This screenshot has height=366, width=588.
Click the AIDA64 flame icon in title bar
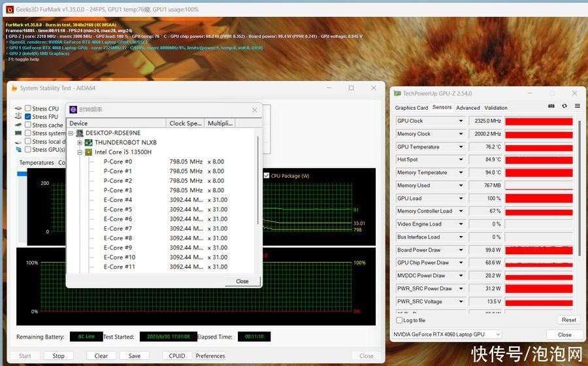[x=14, y=88]
